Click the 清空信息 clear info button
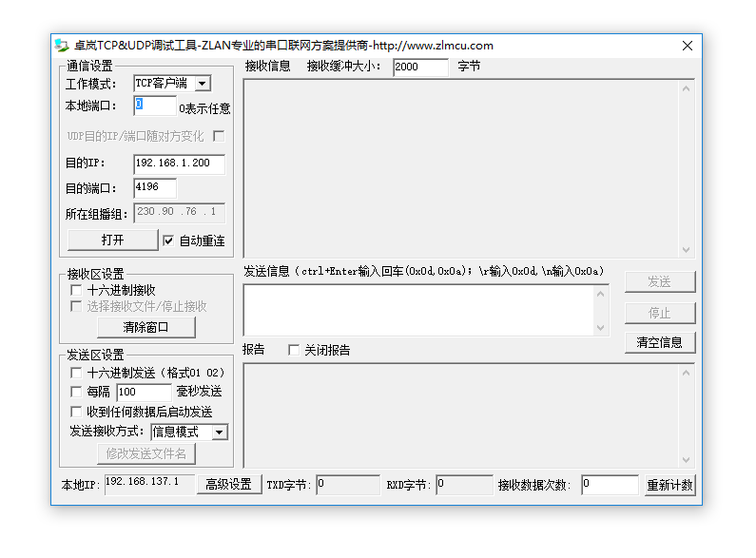 pos(660,342)
